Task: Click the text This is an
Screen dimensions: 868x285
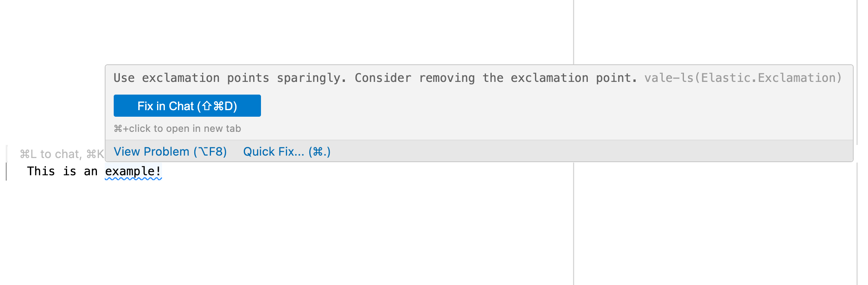Action: [x=61, y=172]
